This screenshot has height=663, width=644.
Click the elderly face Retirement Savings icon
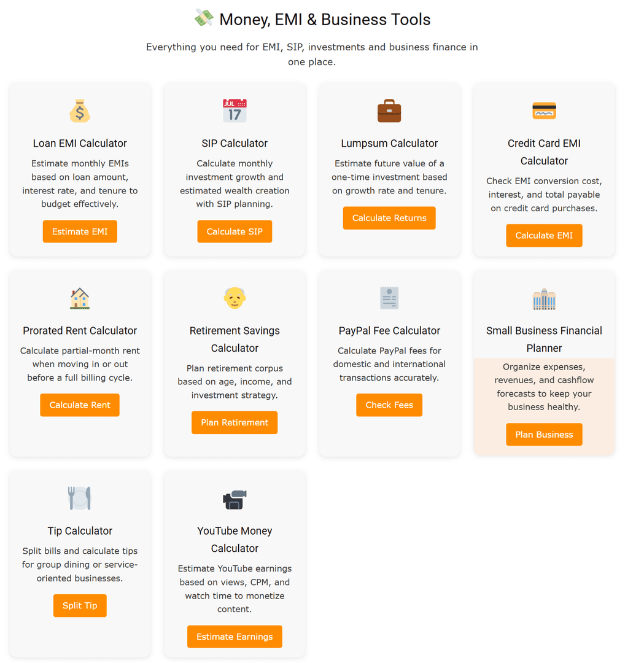235,298
